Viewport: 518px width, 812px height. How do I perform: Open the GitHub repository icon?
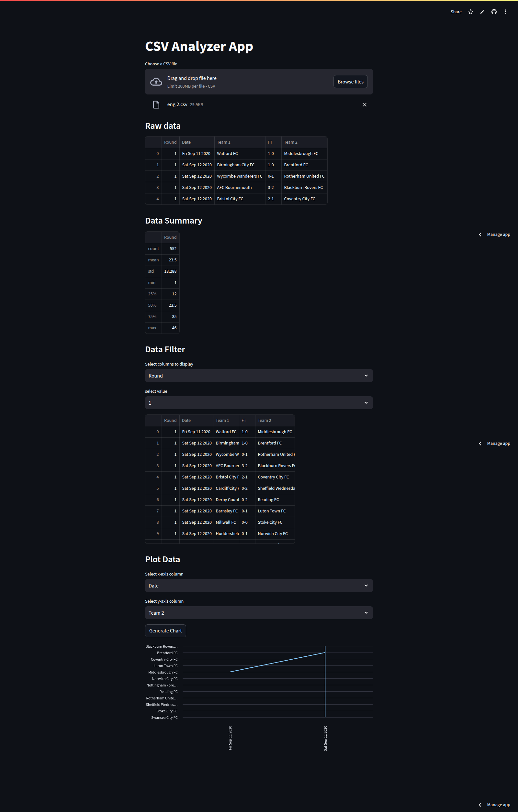tap(494, 12)
